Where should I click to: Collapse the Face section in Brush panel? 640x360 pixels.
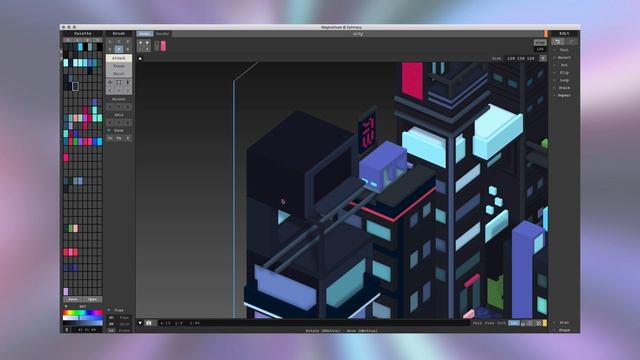[x=109, y=131]
